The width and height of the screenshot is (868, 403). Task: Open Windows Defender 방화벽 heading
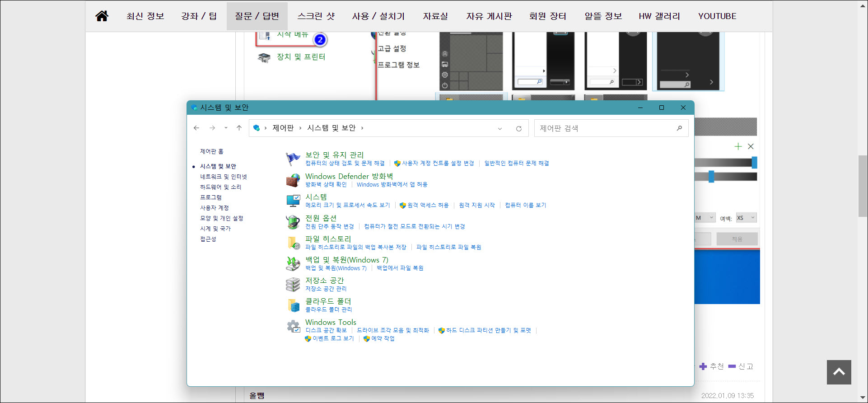tap(349, 176)
